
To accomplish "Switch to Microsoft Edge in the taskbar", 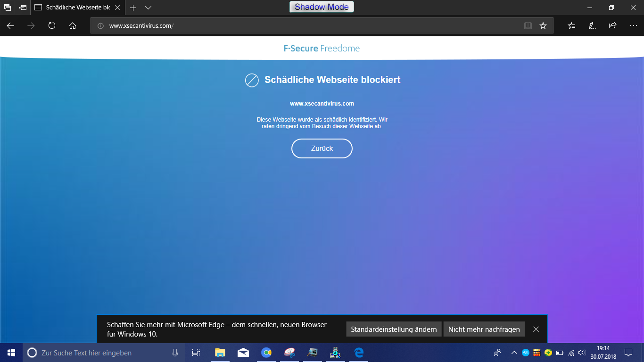I will (359, 353).
